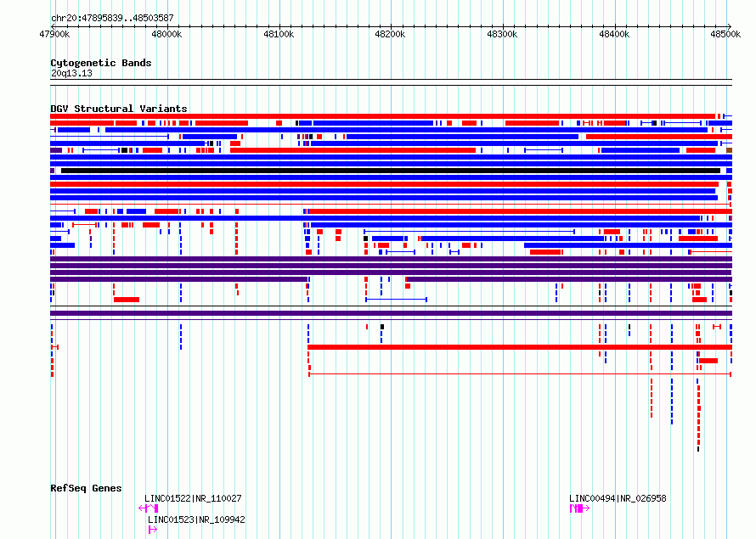Open the DGV Structural Variants track title

(119, 109)
